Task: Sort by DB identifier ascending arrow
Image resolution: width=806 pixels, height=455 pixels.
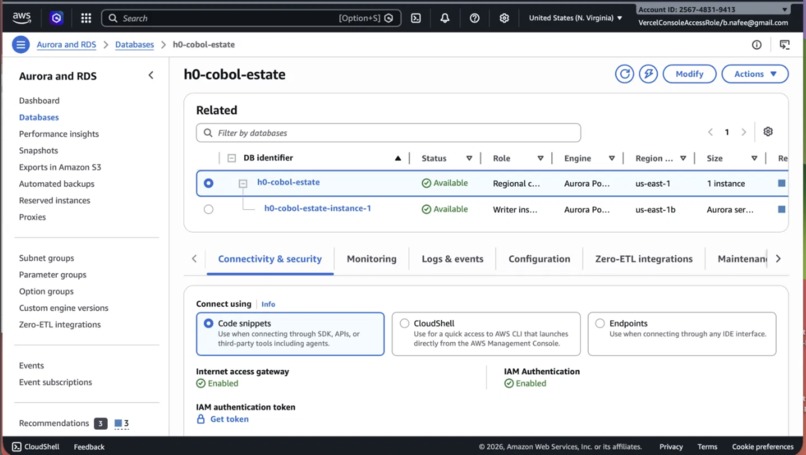Action: (x=398, y=158)
